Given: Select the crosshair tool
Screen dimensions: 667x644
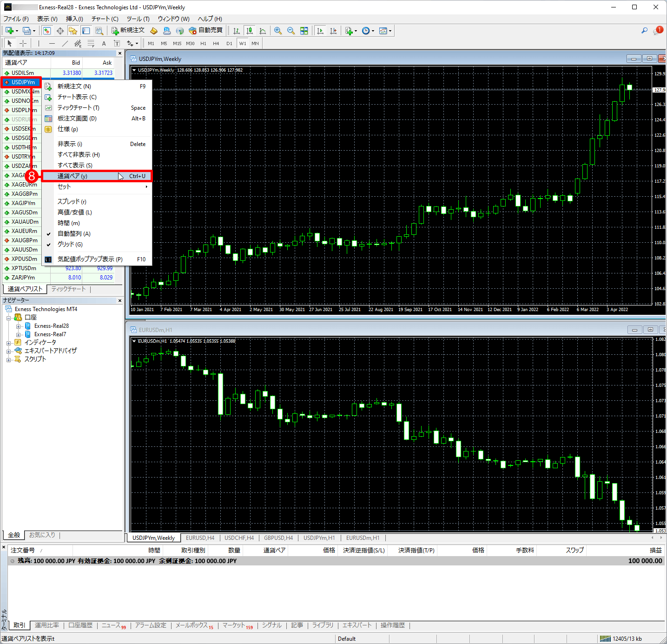Looking at the screenshot, I should pyautogui.click(x=23, y=43).
